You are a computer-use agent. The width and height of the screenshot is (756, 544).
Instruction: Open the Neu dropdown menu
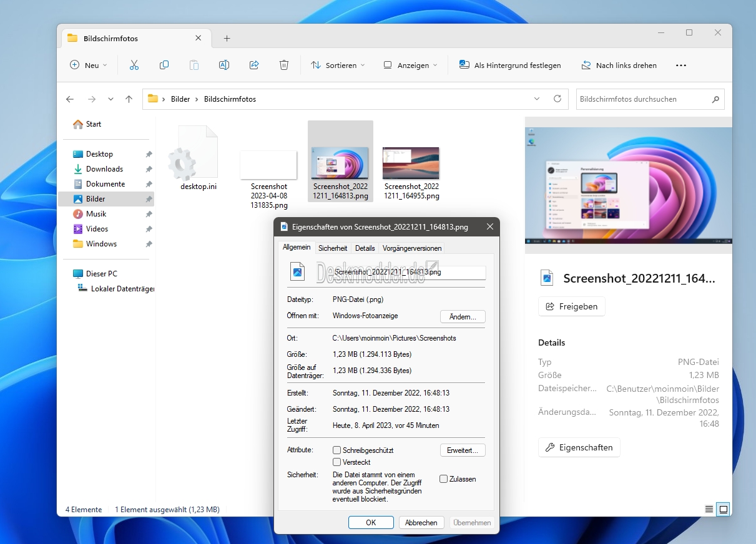pyautogui.click(x=89, y=65)
